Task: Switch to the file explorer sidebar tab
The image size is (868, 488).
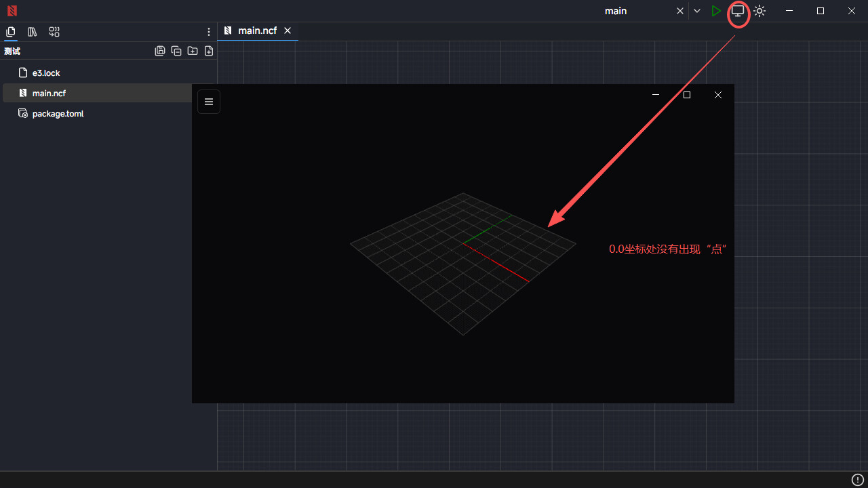Action: click(x=11, y=32)
